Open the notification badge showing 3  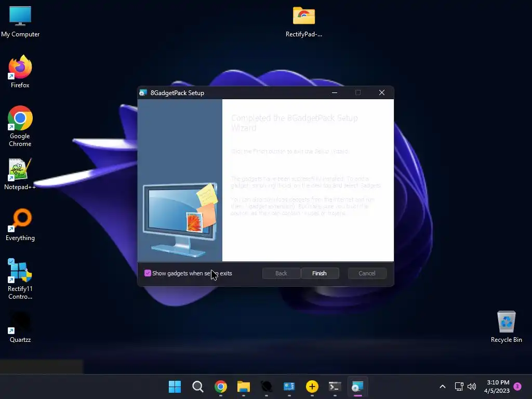[517, 387]
